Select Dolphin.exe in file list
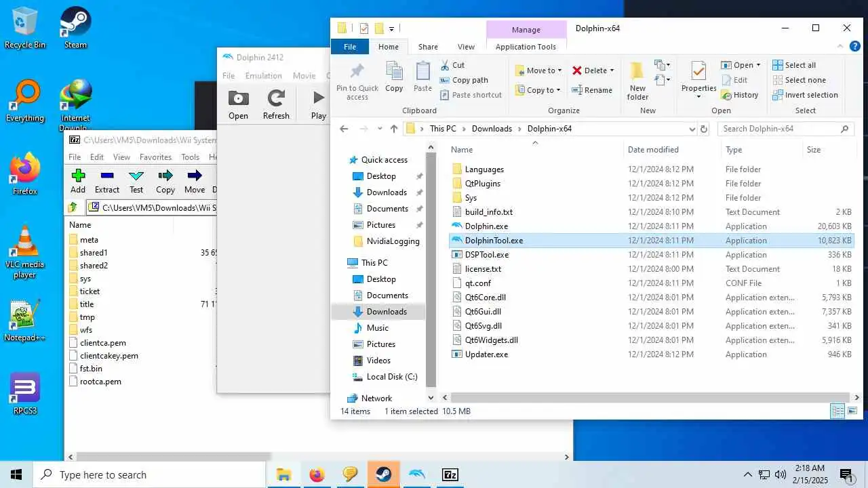Image resolution: width=868 pixels, height=488 pixels. tap(486, 226)
